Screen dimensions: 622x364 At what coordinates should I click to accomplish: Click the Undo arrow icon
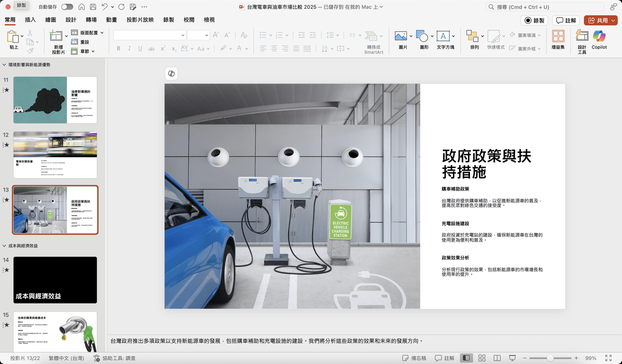pos(105,7)
